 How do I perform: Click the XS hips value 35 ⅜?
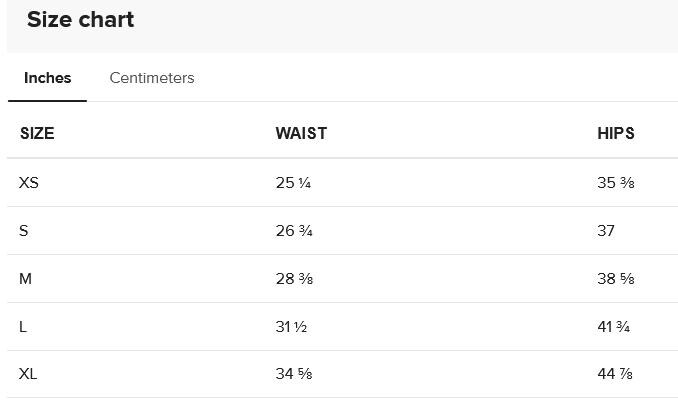pyautogui.click(x=616, y=182)
